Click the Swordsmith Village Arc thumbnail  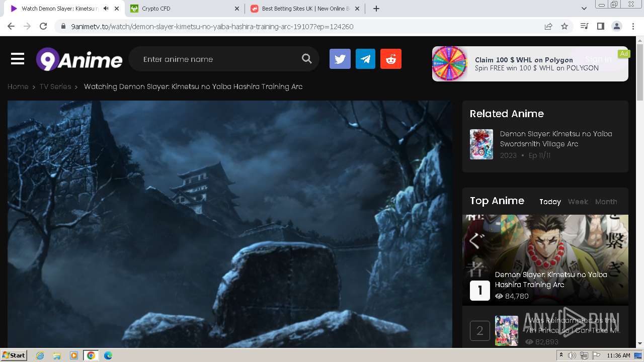481,144
